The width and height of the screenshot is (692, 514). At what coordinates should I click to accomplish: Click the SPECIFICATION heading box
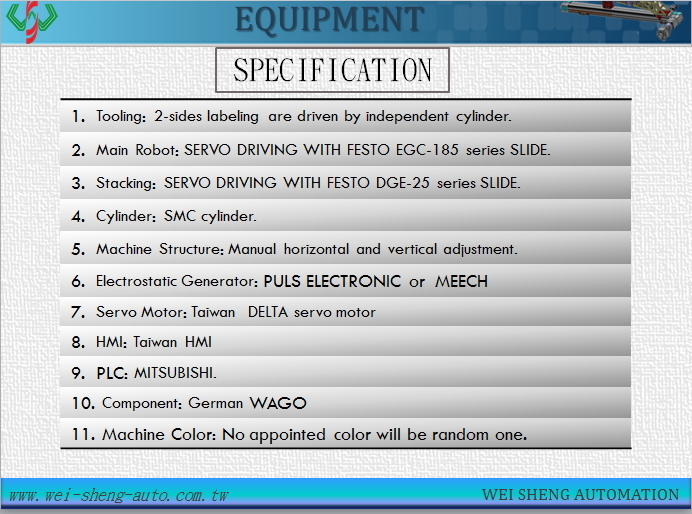click(332, 70)
